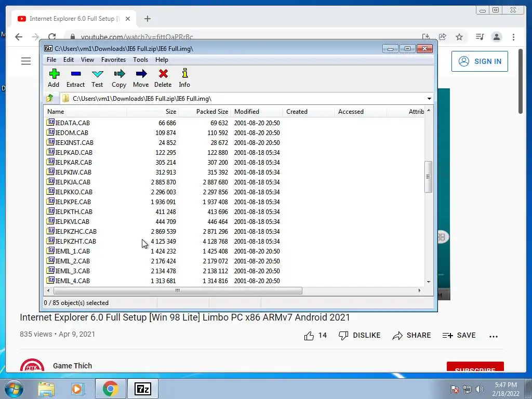Sort by Created column header

click(x=309, y=112)
